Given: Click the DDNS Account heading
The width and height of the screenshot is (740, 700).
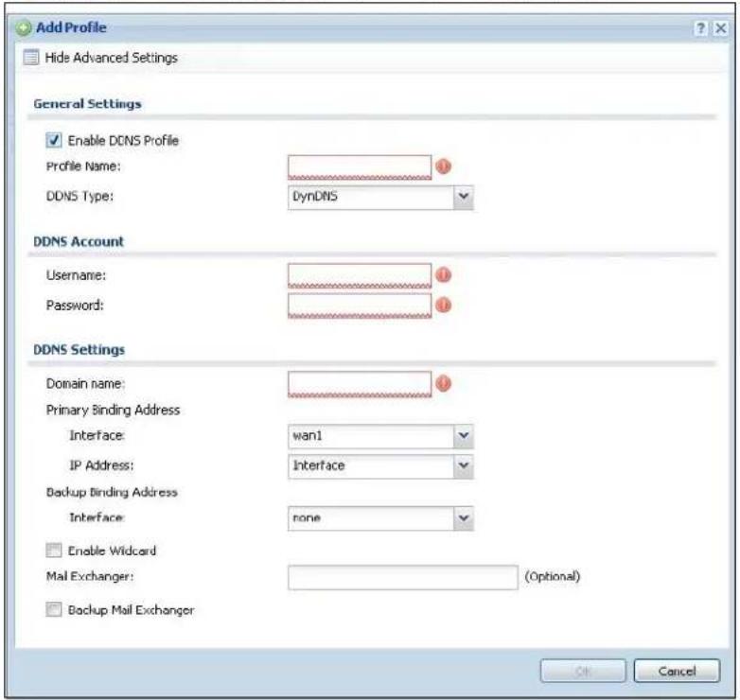Looking at the screenshot, I should pos(79,241).
